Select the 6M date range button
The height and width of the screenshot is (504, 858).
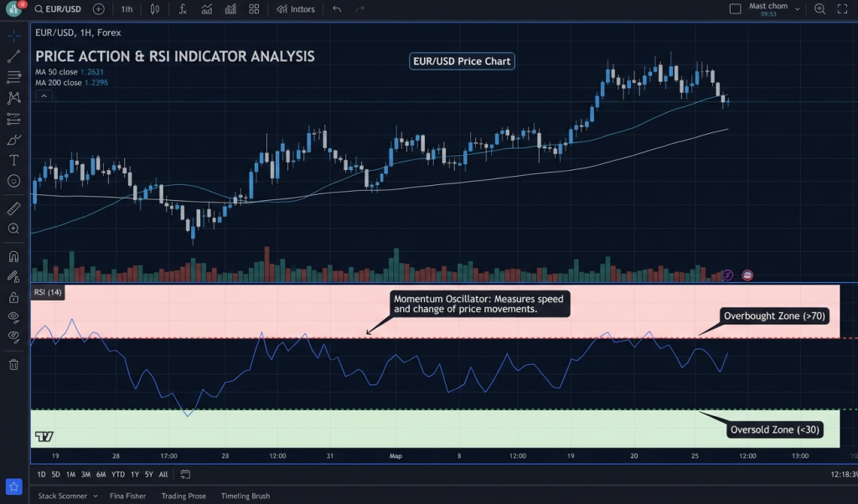tap(101, 474)
